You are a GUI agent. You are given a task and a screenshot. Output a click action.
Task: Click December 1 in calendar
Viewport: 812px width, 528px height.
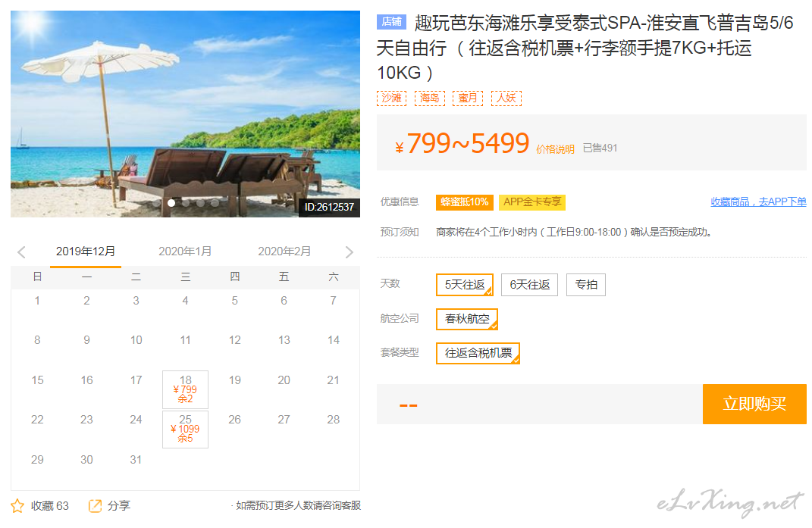tap(36, 300)
